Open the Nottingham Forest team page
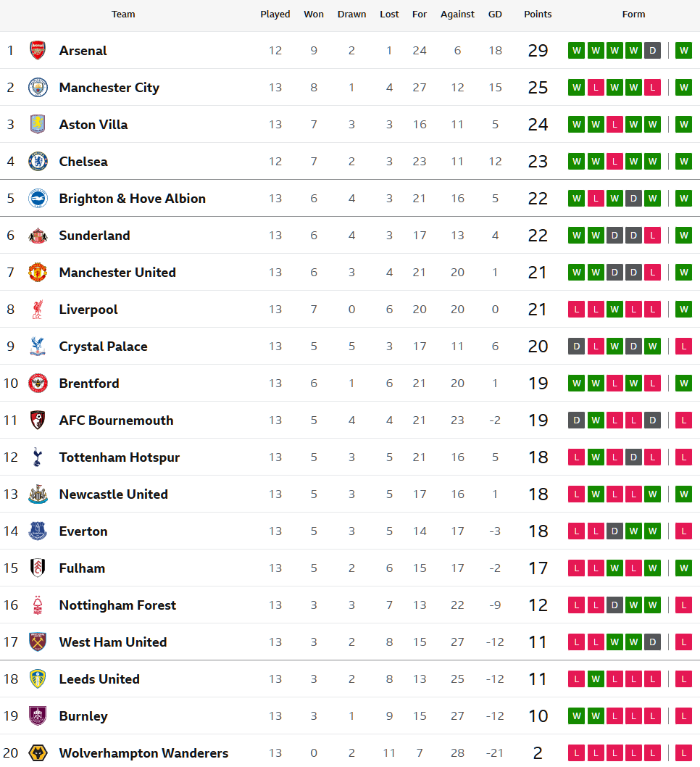700x767 pixels. pos(117,605)
